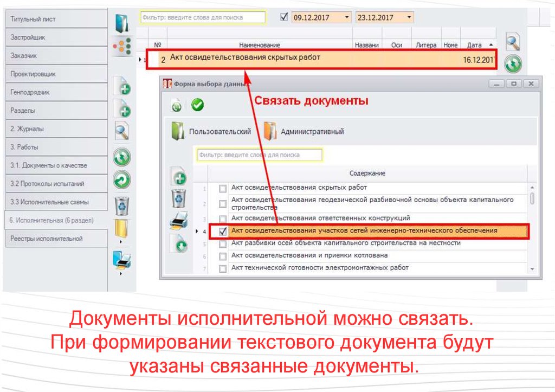Screen dimensions: 555x392
Task: Uncheck the участков сетей инженерно-технического обеспечения checkbox
Action: pyautogui.click(x=223, y=231)
